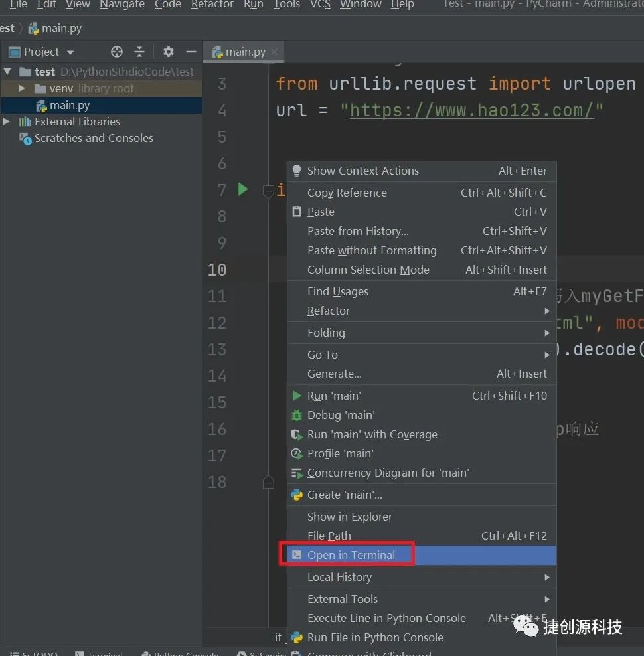Open Refactor submenu in context menu
The width and height of the screenshot is (644, 656).
[x=422, y=311]
